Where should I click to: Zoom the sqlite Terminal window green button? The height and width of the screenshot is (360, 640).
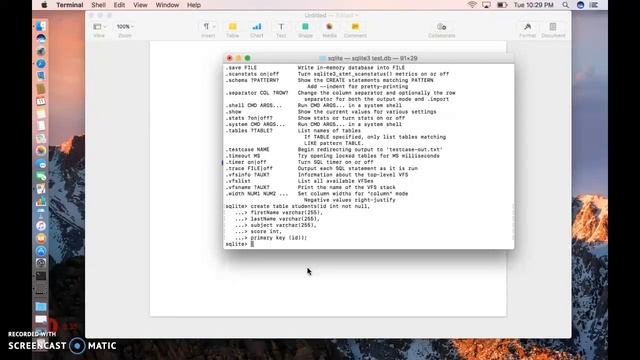point(247,58)
